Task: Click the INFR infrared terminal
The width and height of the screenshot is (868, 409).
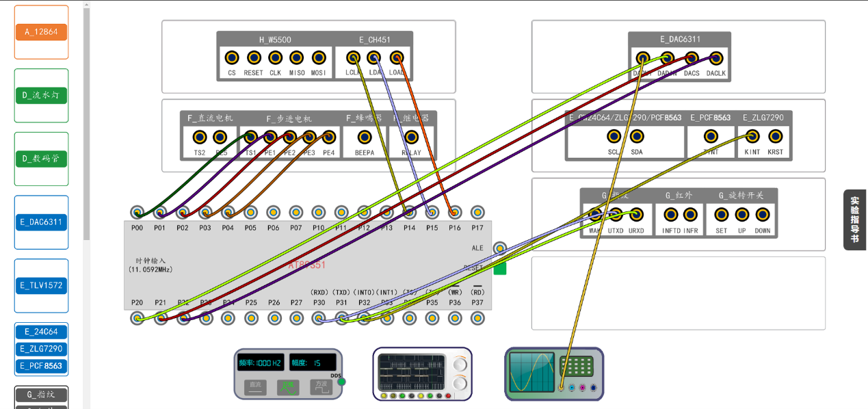Action: (x=691, y=215)
